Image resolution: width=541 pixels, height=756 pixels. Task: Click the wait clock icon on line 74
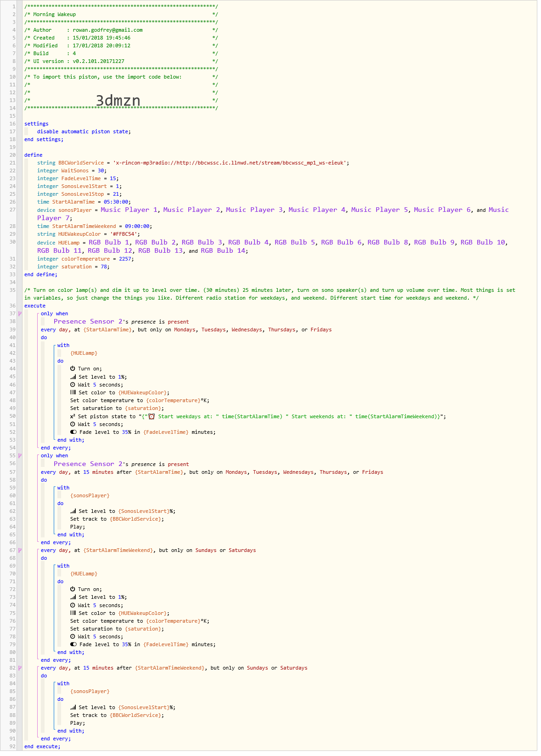pyautogui.click(x=73, y=605)
